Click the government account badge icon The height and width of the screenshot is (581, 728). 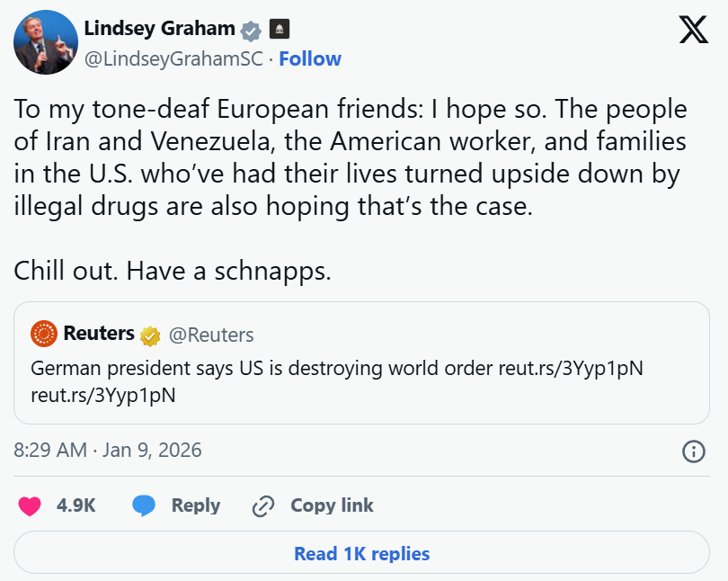tap(280, 29)
